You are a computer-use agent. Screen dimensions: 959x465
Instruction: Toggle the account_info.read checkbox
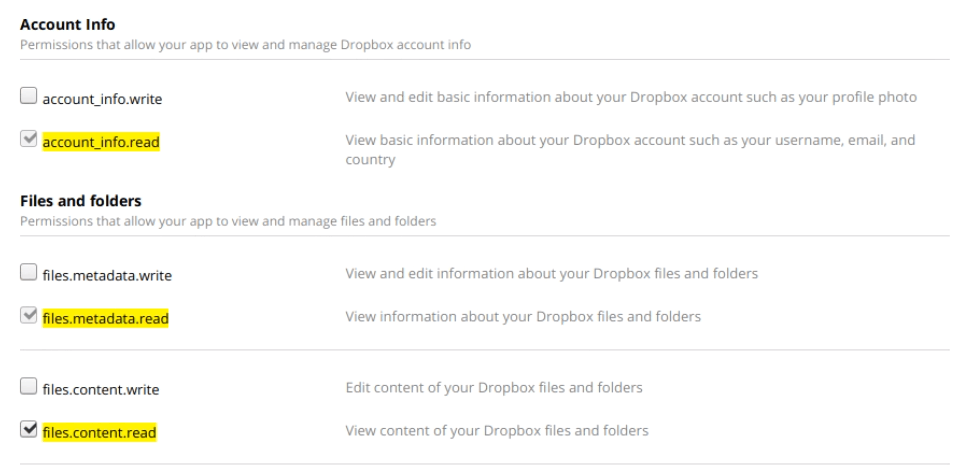28,141
